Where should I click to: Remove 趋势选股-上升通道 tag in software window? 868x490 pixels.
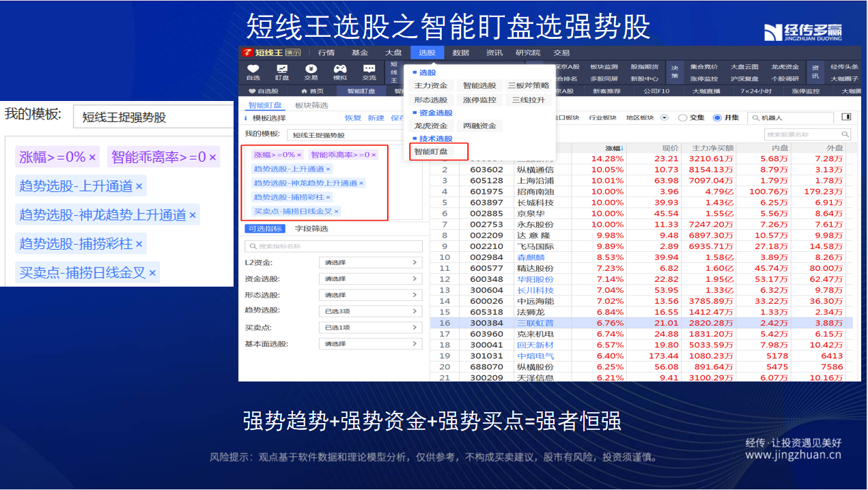click(328, 169)
